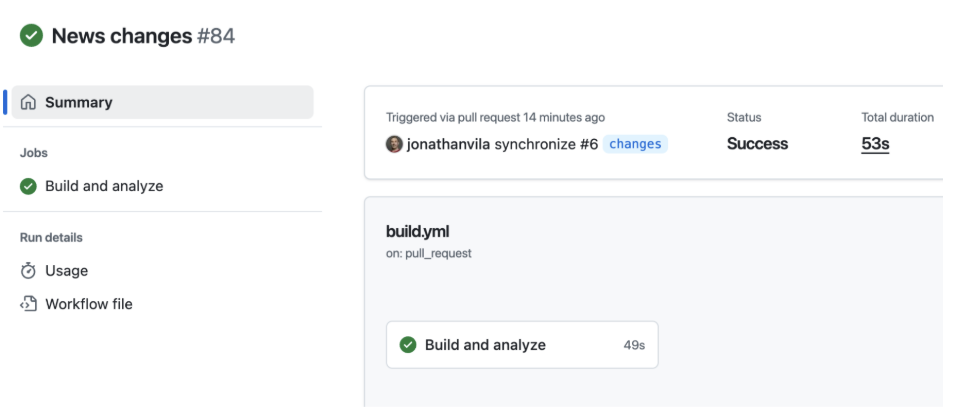Click the build.yml workflow heading
This screenshot has width=958, height=416.
417,232
